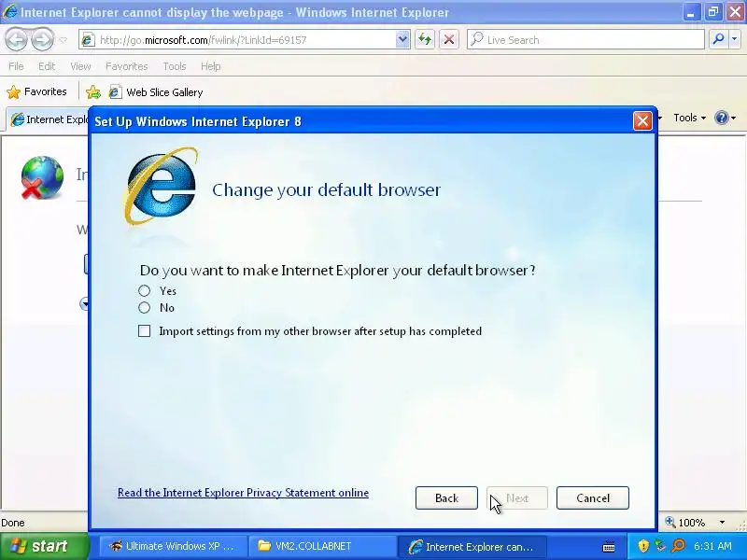This screenshot has height=560, width=747.
Task: Switch to Internet Explorer taskbar item
Action: 472,546
